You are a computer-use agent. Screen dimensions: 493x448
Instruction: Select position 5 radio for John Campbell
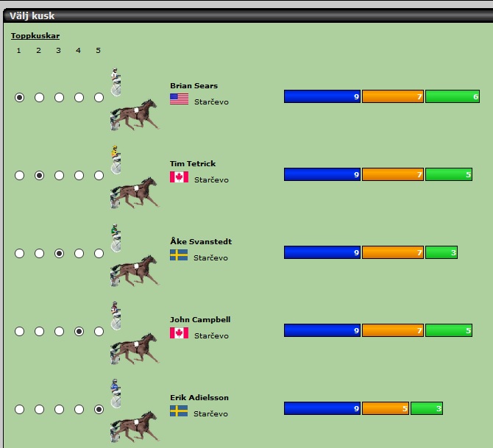point(99,331)
